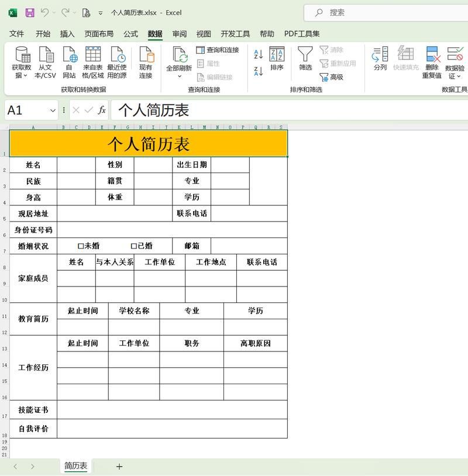This screenshot has width=468, height=476.
Task: Click 高级 filter button
Action: pyautogui.click(x=331, y=77)
